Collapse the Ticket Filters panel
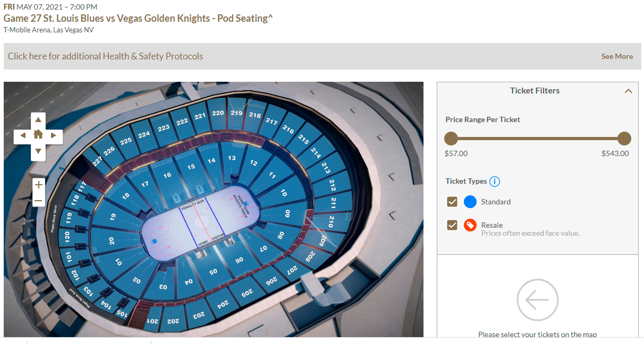Image resolution: width=644 pixels, height=344 pixels. 628,91
